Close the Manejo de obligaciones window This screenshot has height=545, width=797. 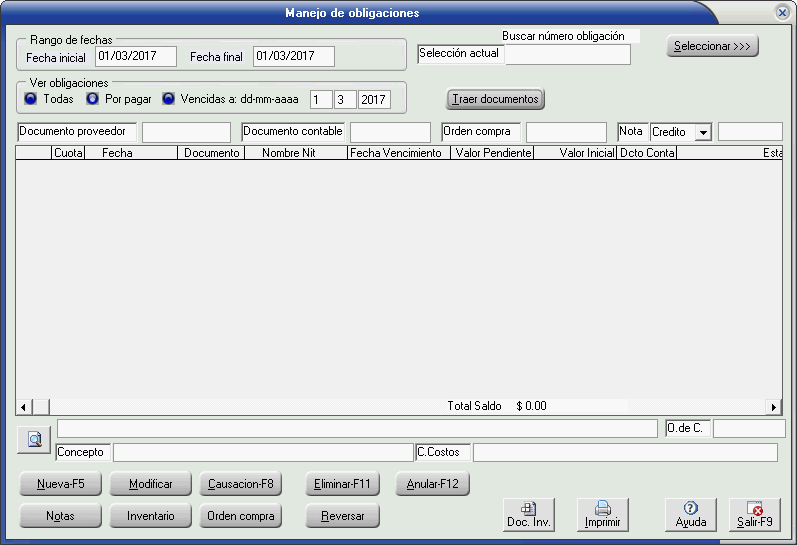[x=781, y=13]
